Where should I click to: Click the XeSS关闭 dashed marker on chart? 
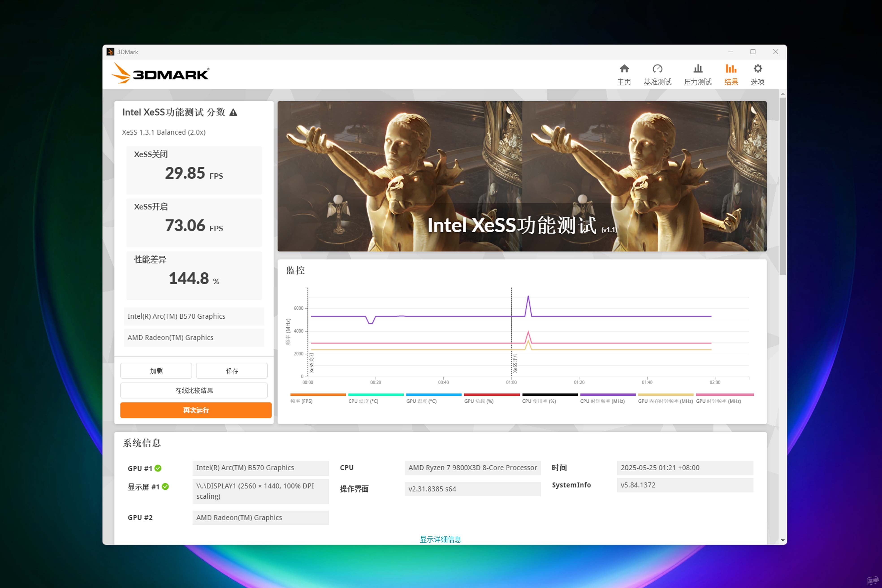[x=308, y=332]
